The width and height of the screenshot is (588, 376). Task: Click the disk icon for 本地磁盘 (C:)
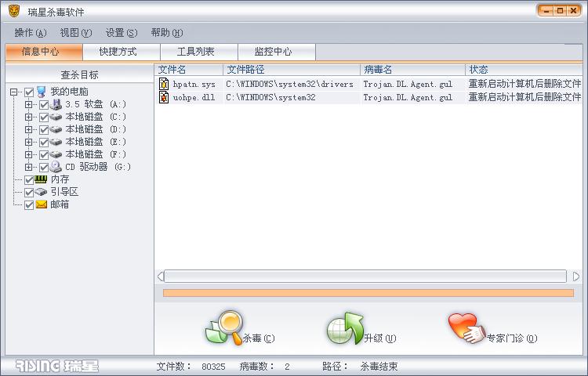(x=56, y=117)
